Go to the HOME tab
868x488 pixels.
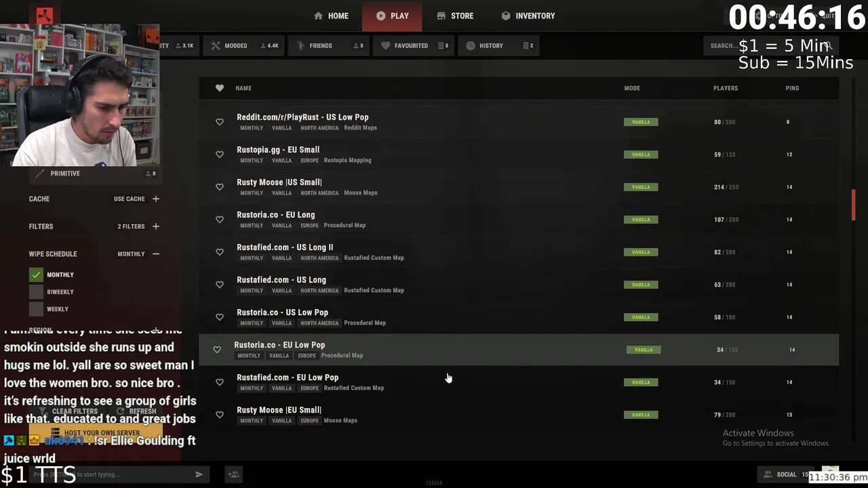click(331, 16)
